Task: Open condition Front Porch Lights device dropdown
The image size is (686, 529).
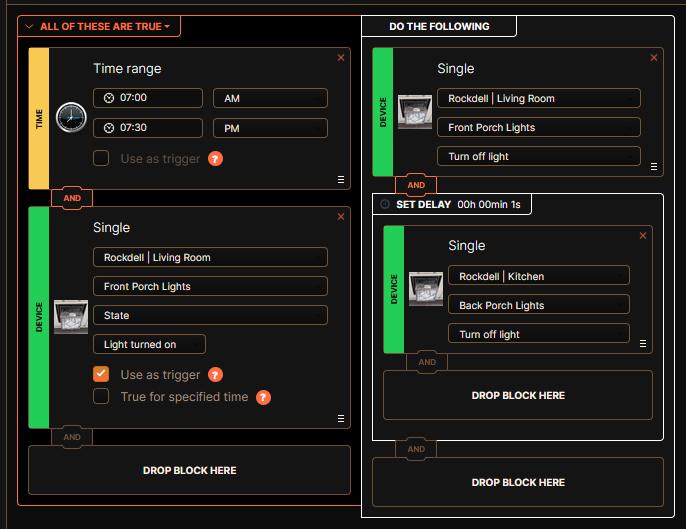Action: pyautogui.click(x=210, y=286)
